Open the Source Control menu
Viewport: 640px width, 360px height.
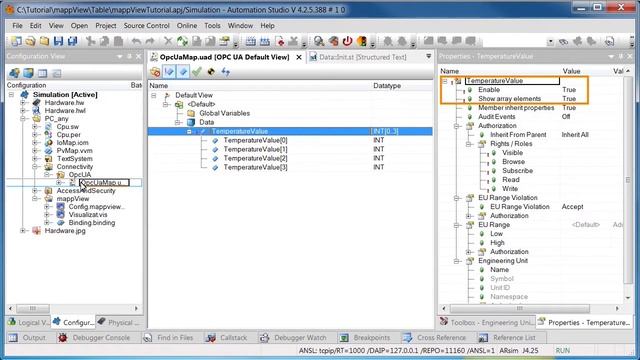click(x=147, y=25)
